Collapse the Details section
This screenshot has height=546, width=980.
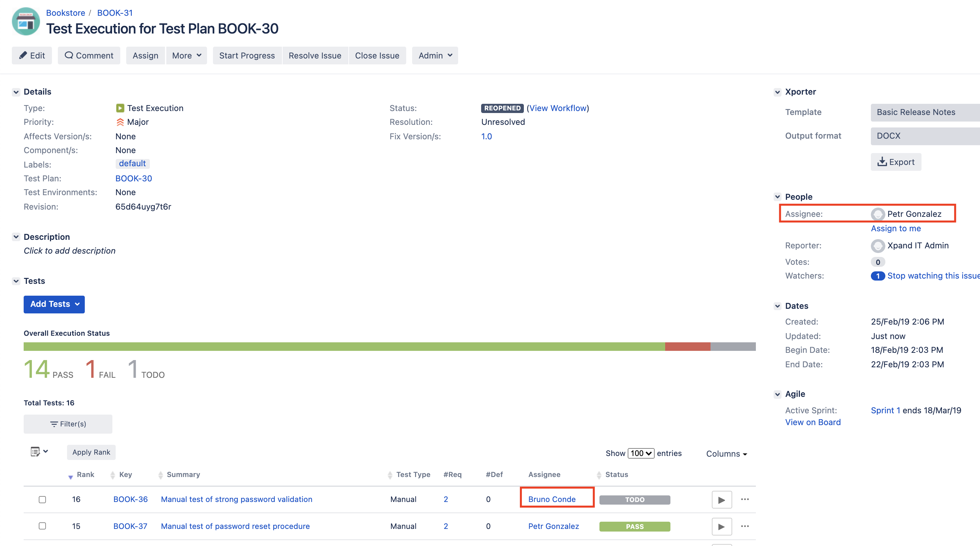coord(16,92)
